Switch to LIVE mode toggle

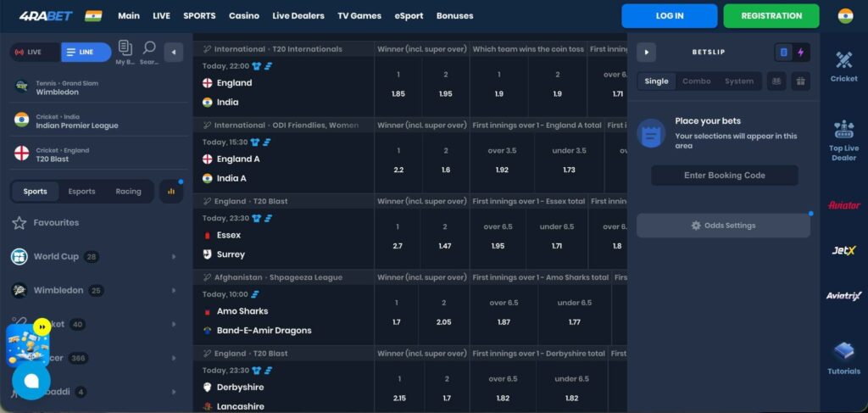click(36, 52)
